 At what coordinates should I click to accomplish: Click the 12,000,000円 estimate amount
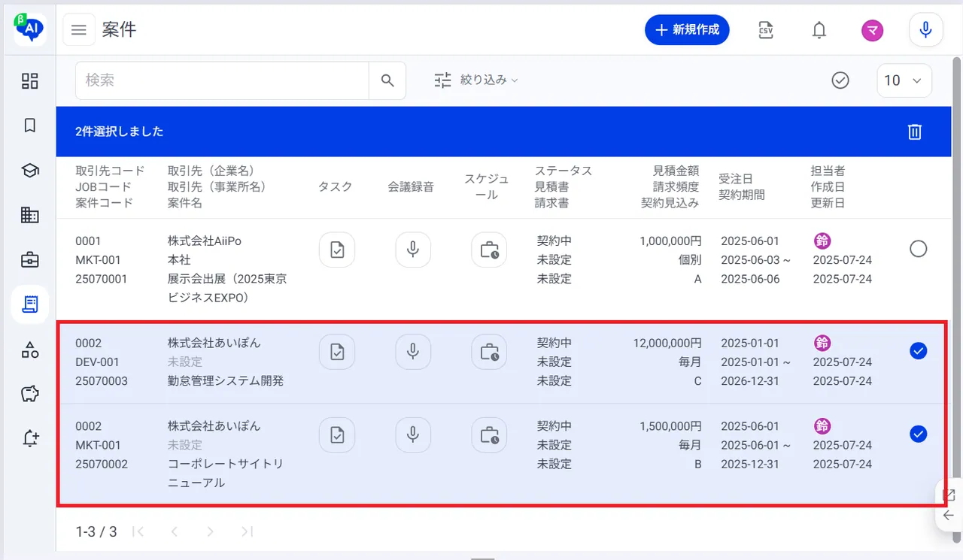[x=667, y=343]
